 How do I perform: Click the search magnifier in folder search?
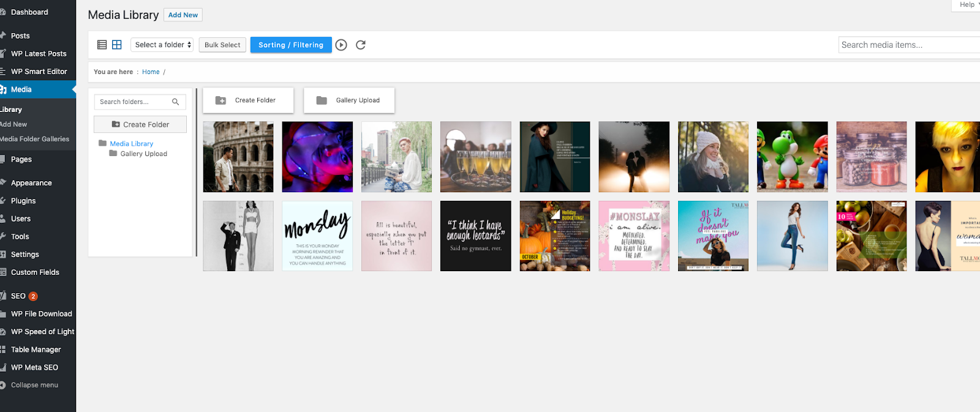pos(176,102)
